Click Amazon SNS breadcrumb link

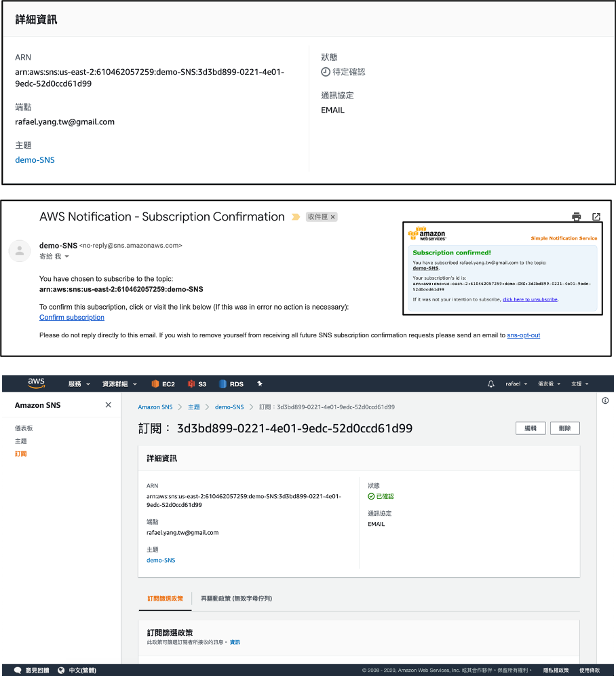(x=155, y=407)
